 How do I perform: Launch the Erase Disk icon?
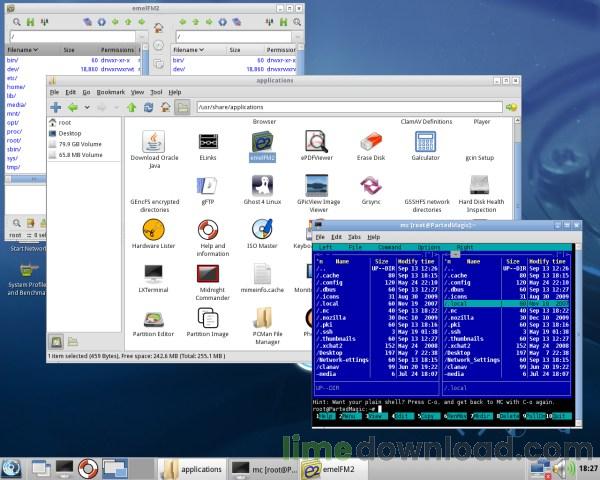(x=371, y=142)
